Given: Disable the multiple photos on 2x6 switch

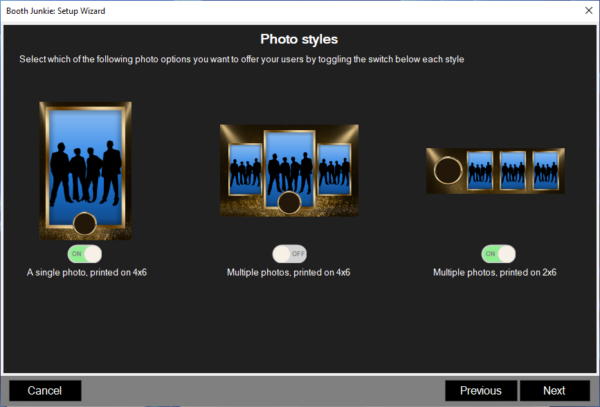Looking at the screenshot, I should pyautogui.click(x=498, y=254).
